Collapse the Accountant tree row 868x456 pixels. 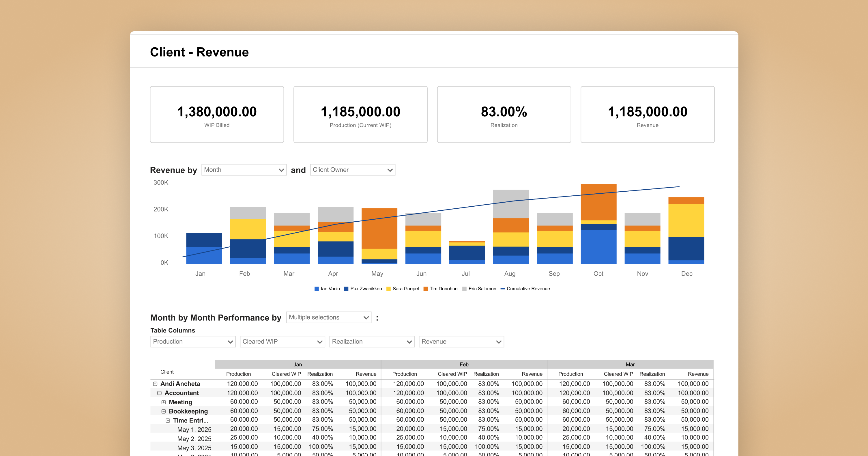pos(159,393)
